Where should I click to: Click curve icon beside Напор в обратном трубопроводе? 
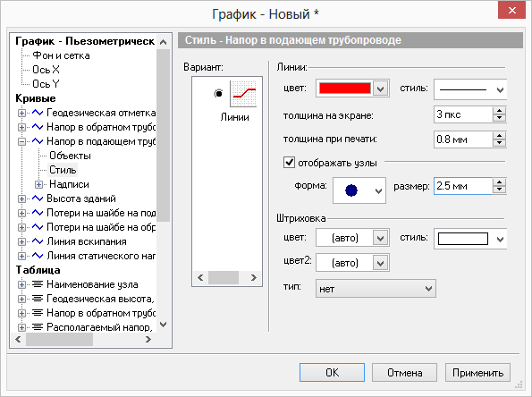point(38,127)
